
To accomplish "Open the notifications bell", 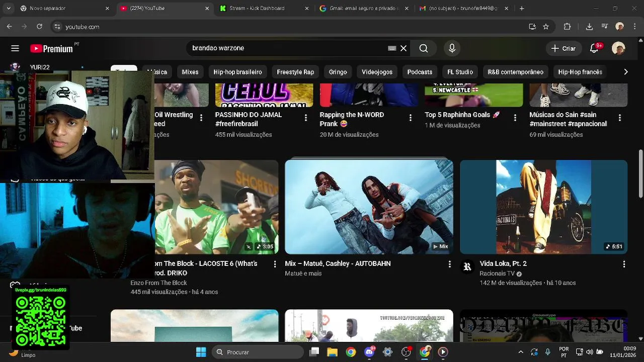I will pyautogui.click(x=594, y=48).
